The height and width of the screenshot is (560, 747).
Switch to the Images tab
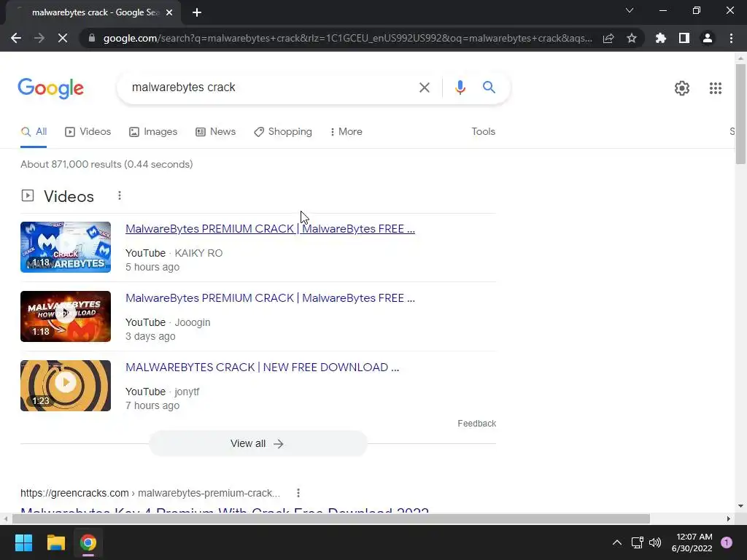pyautogui.click(x=153, y=132)
